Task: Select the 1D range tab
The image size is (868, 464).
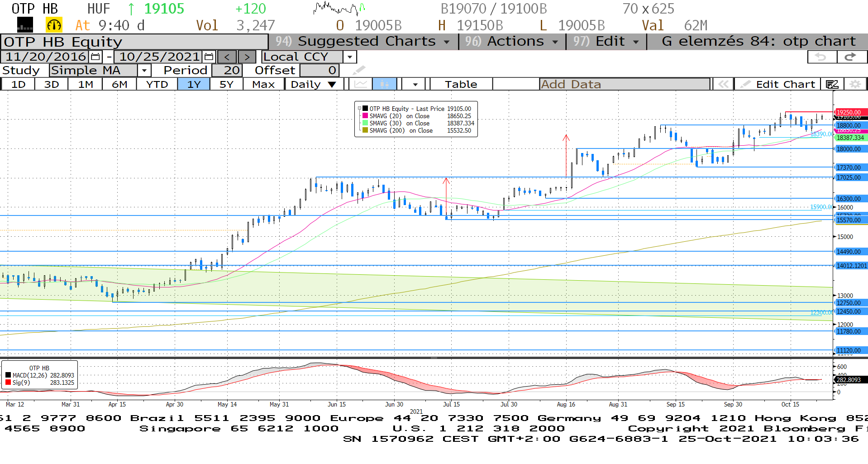Action: coord(18,84)
